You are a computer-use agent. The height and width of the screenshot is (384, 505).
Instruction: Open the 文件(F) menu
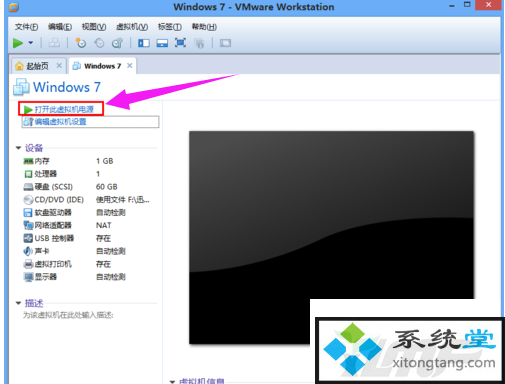pos(26,27)
